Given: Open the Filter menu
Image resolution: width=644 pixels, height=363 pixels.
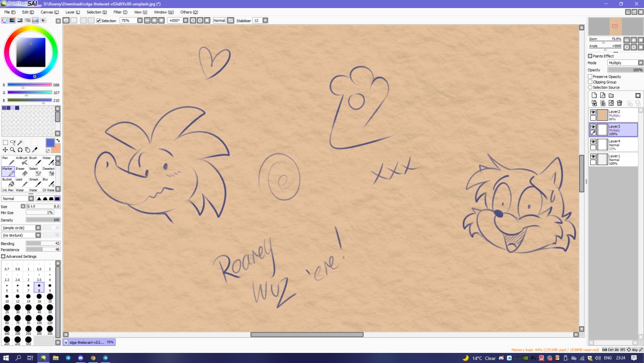Looking at the screenshot, I should tap(120, 12).
